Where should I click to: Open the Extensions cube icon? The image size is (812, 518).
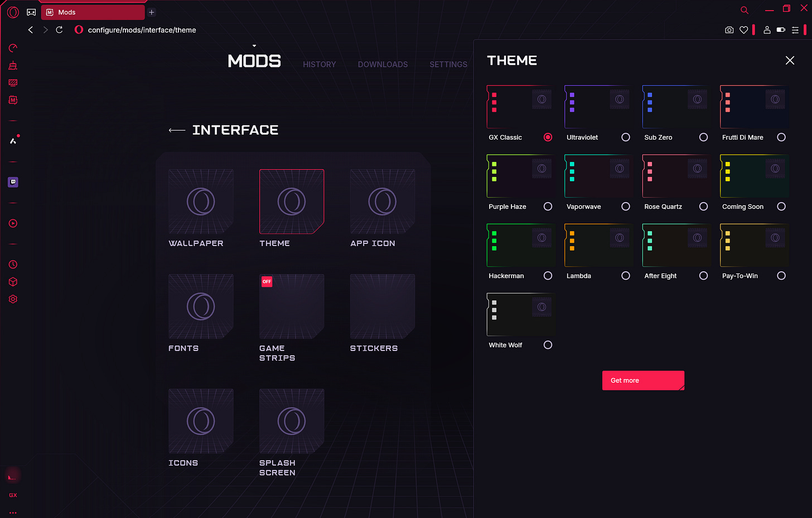(13, 281)
